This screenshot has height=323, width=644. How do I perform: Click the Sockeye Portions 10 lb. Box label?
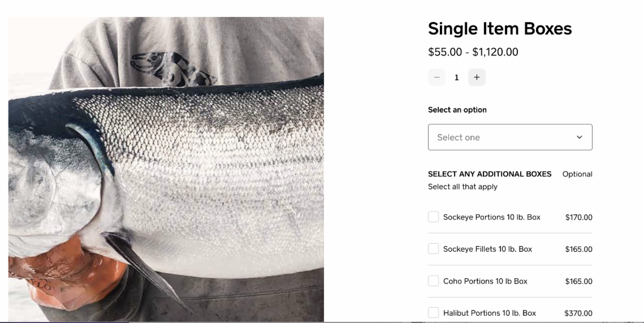(x=491, y=217)
